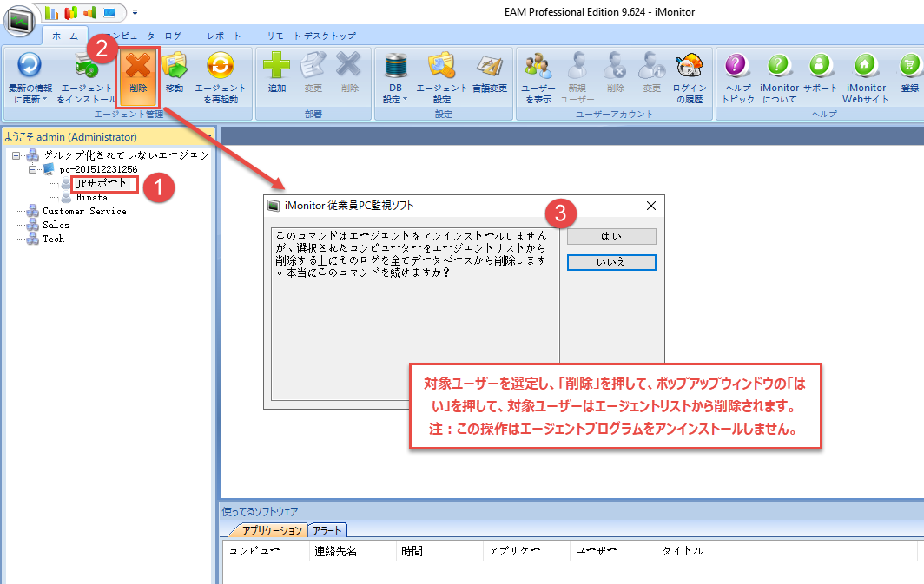Select computer pc-201512231256 in the tree
The image size is (924, 584).
click(x=98, y=169)
